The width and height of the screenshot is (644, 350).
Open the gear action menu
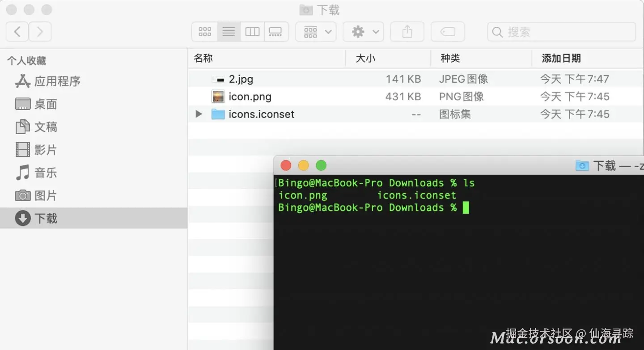coord(363,32)
